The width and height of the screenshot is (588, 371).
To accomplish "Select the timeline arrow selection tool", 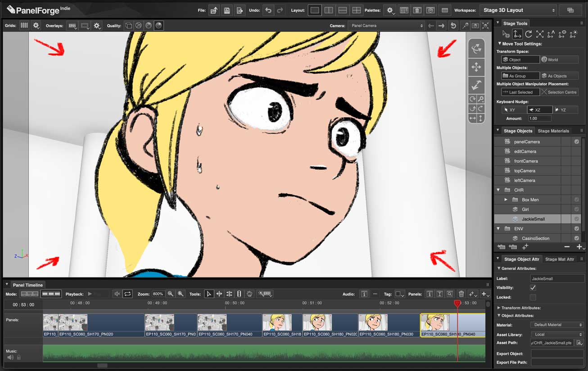I will 209,294.
